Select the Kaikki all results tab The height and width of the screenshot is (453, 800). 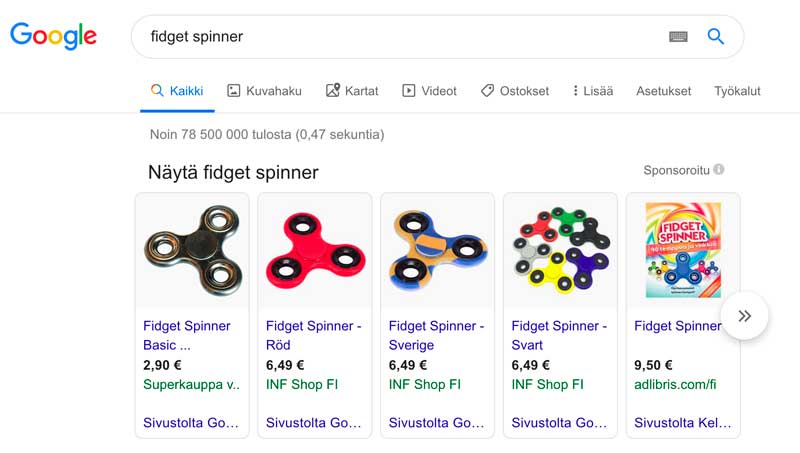[177, 91]
